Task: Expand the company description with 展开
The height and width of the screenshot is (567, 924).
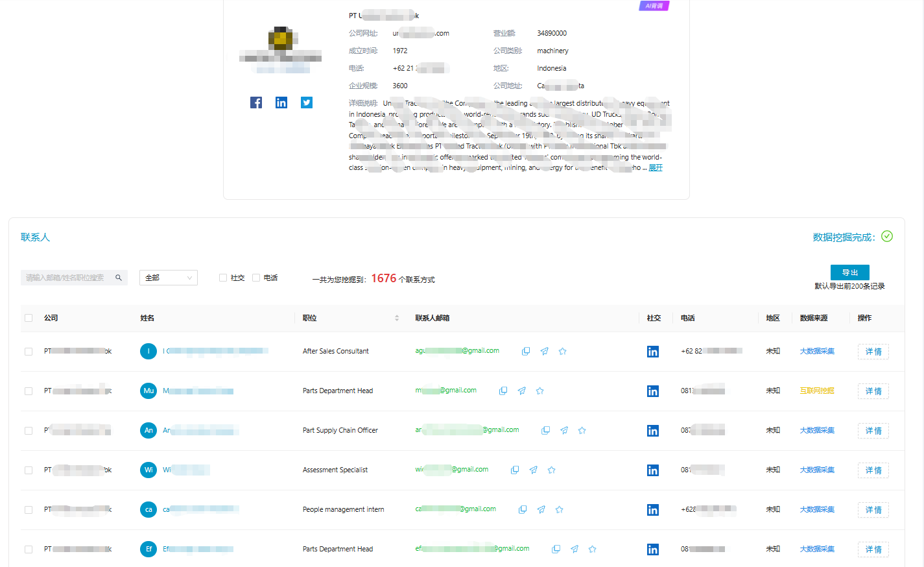Action: (x=656, y=168)
